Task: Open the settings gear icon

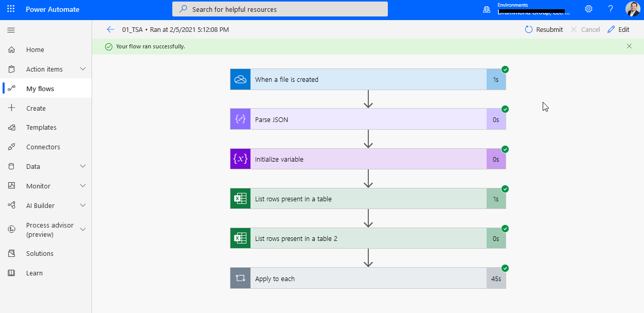Action: pos(588,9)
